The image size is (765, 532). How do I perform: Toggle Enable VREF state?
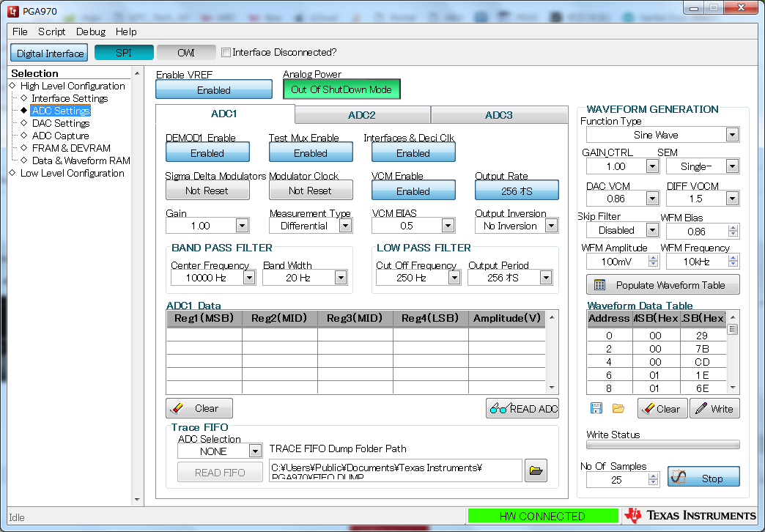pos(213,89)
